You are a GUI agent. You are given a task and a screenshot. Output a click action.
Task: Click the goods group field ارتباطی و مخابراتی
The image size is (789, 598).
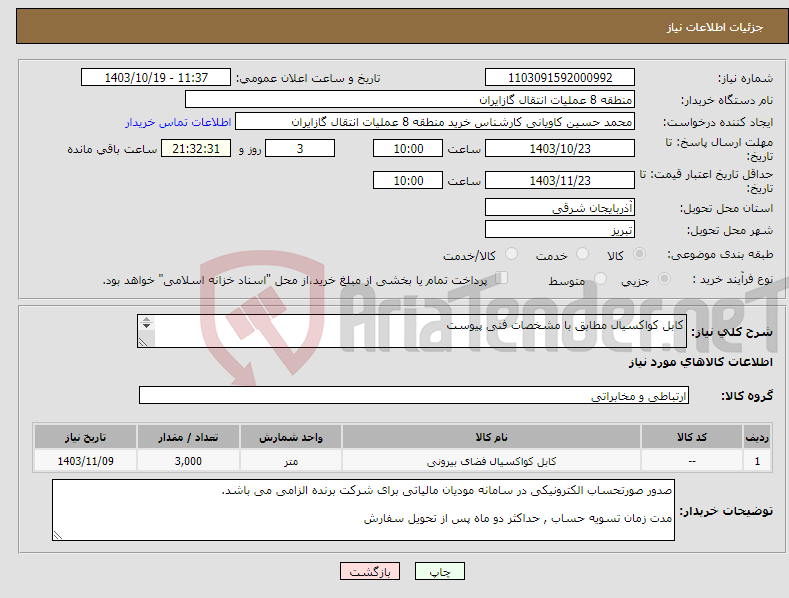pos(414,395)
